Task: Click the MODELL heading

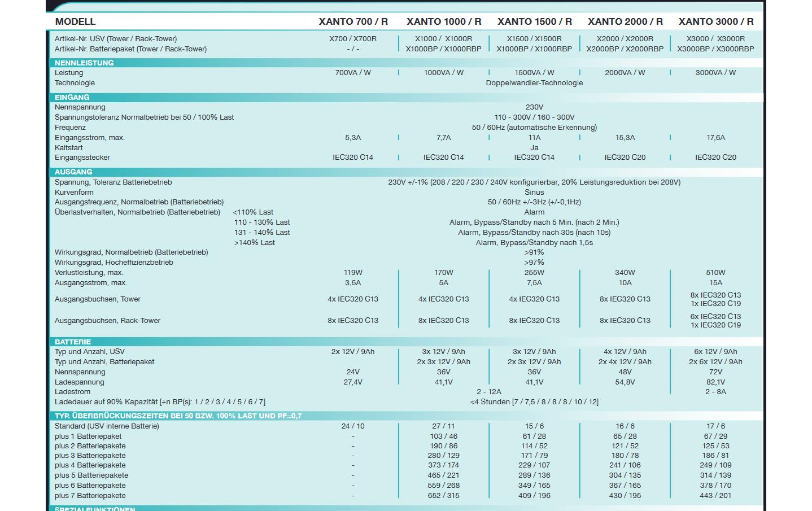Action: pos(75,21)
